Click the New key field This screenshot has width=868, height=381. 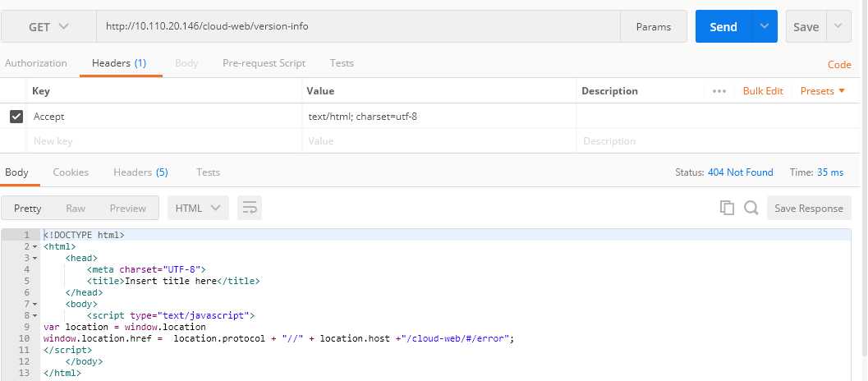click(x=164, y=140)
